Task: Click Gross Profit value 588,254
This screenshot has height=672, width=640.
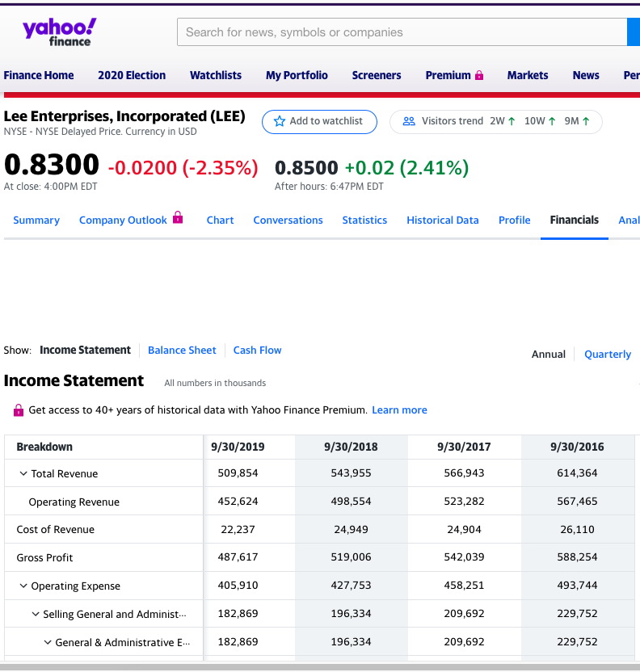Action: click(x=577, y=557)
